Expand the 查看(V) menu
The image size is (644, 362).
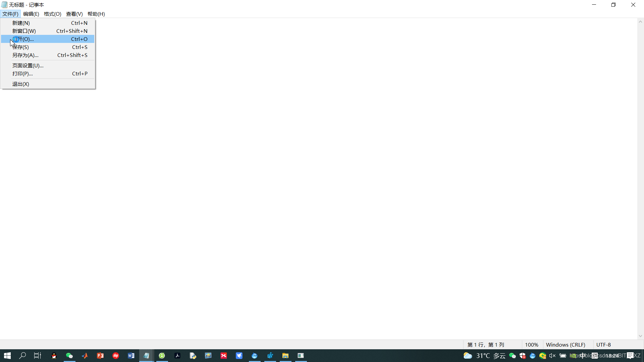[x=74, y=14]
